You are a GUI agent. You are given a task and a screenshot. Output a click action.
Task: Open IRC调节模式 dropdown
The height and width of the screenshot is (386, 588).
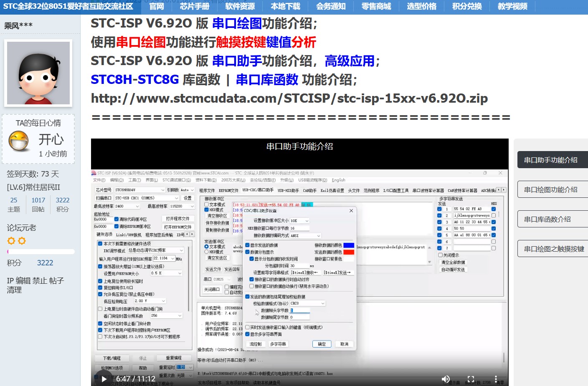point(156,250)
